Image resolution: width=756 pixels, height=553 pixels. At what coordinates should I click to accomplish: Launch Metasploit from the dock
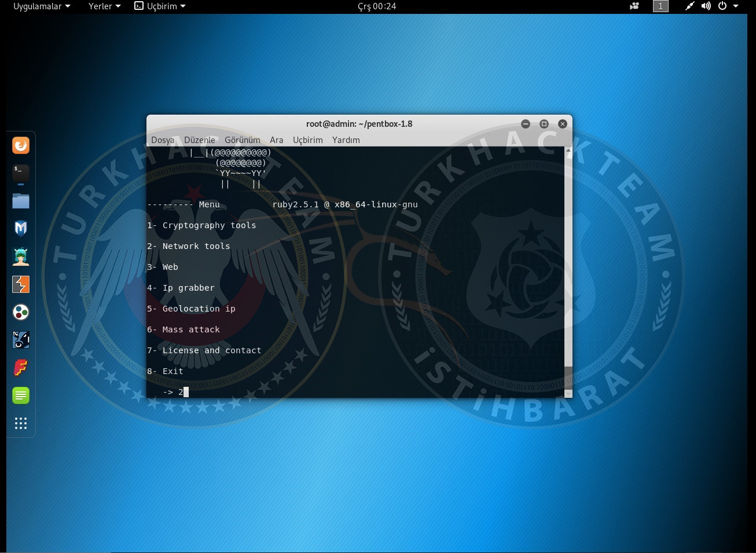click(21, 228)
